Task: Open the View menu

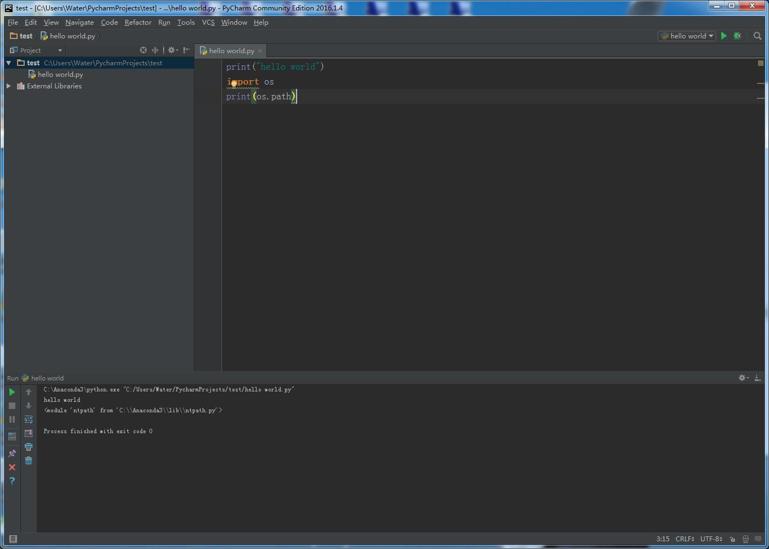Action: pos(51,23)
